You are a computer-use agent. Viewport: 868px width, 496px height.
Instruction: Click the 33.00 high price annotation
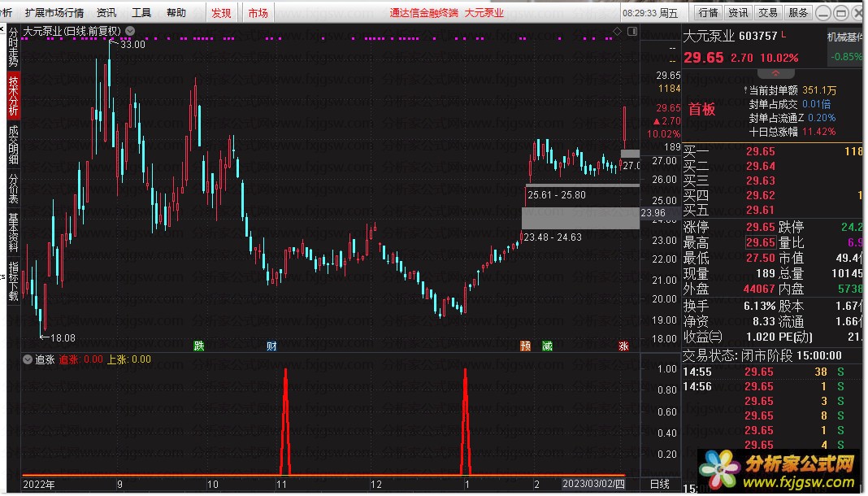[132, 44]
